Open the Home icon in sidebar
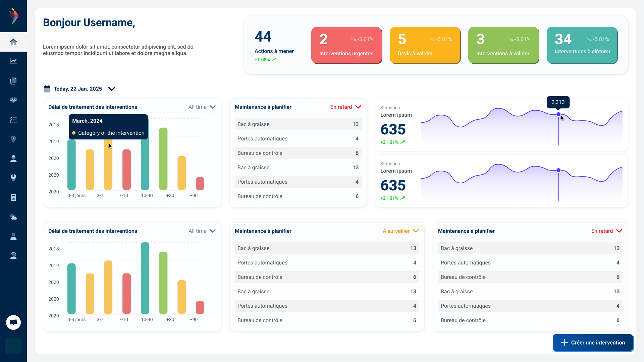 (13, 42)
